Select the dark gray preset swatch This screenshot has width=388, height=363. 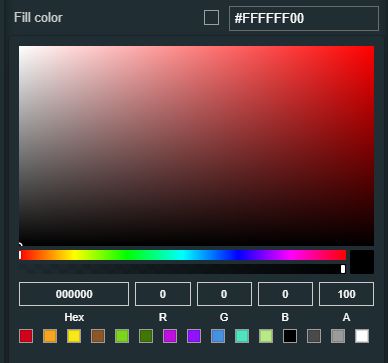click(x=314, y=336)
